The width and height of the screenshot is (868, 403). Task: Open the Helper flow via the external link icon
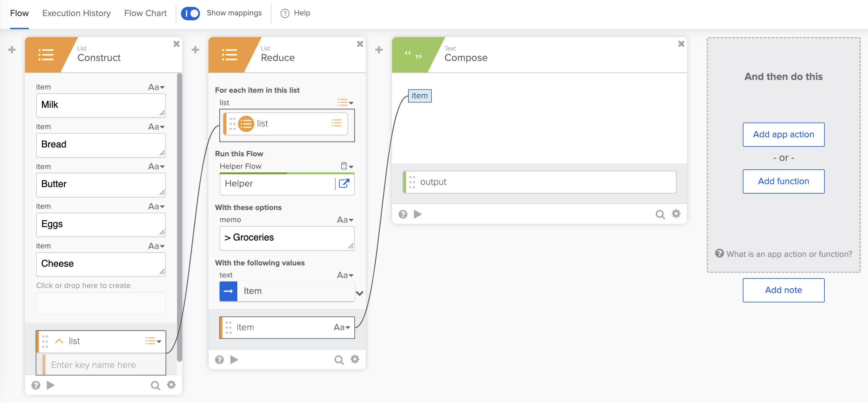coord(345,184)
